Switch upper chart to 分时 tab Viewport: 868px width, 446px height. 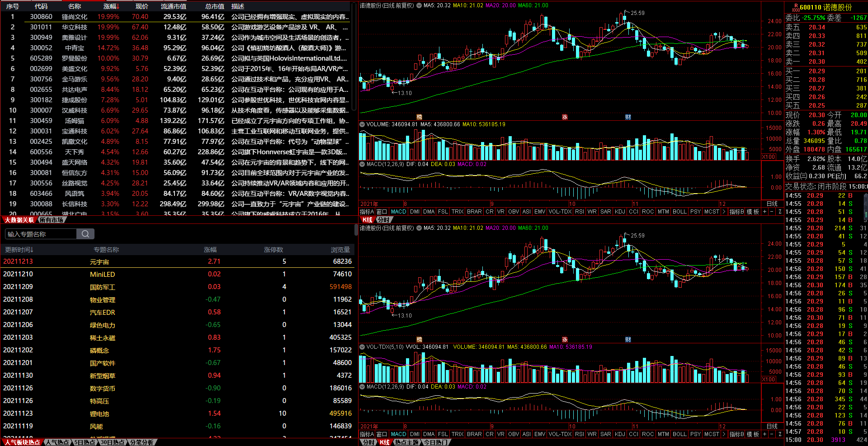pyautogui.click(x=383, y=220)
